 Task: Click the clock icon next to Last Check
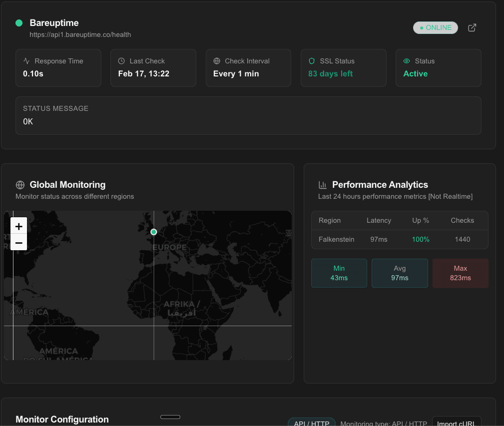tap(121, 60)
